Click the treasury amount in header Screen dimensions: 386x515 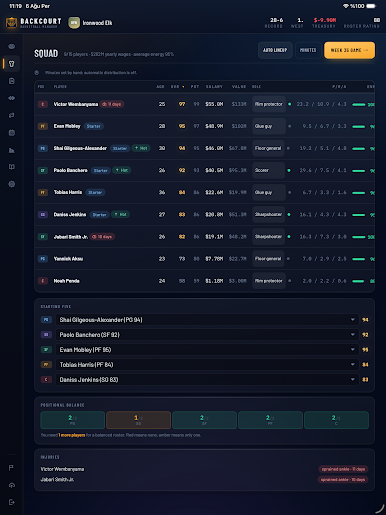point(324,20)
